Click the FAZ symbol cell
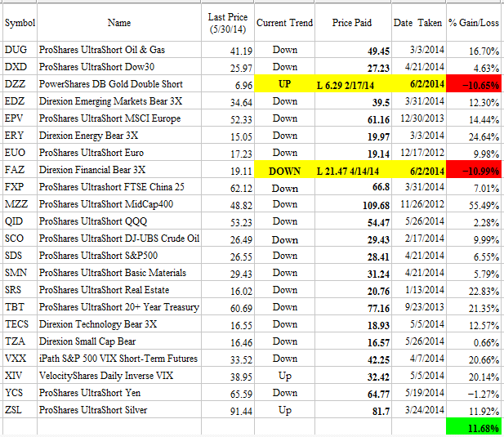 point(20,170)
